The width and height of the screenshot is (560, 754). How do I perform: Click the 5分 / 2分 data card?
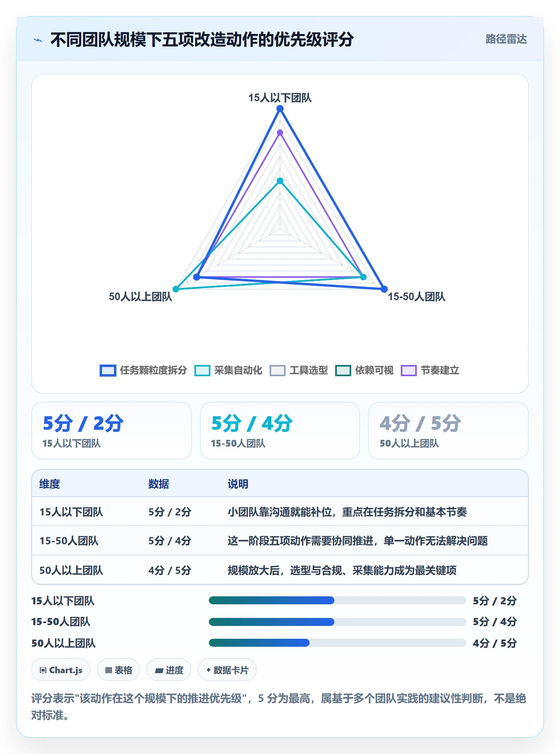[112, 431]
